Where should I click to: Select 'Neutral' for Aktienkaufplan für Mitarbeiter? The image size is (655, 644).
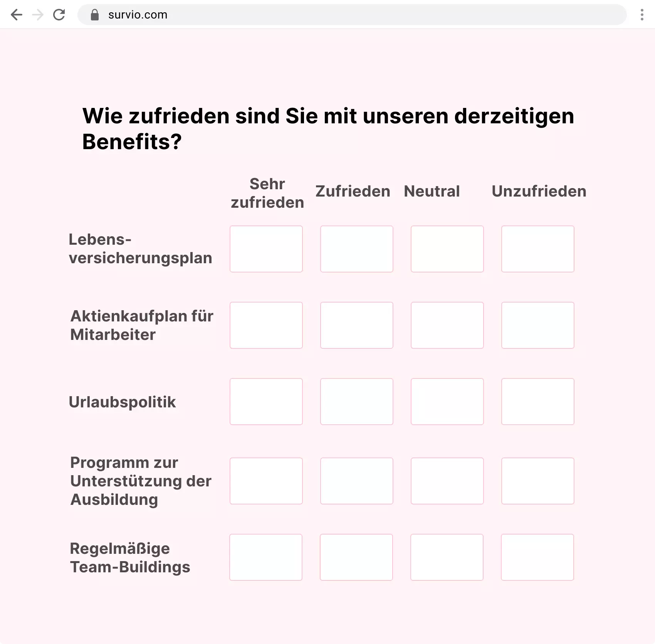(447, 325)
